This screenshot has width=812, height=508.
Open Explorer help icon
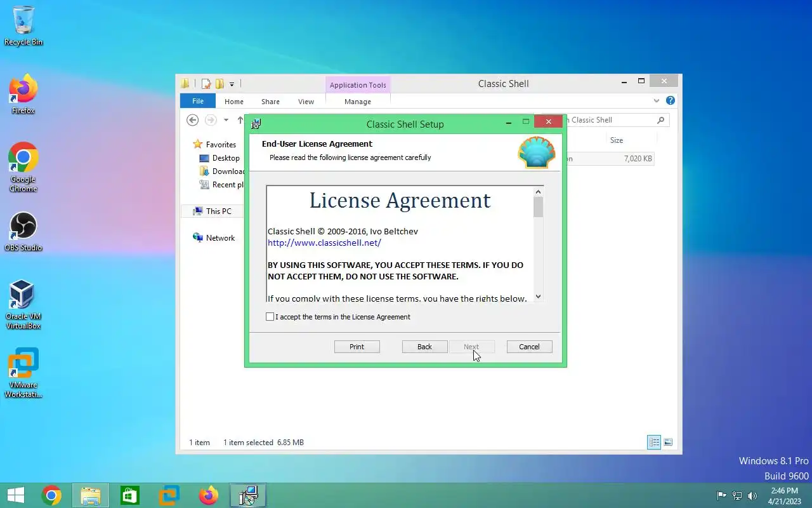[671, 101]
